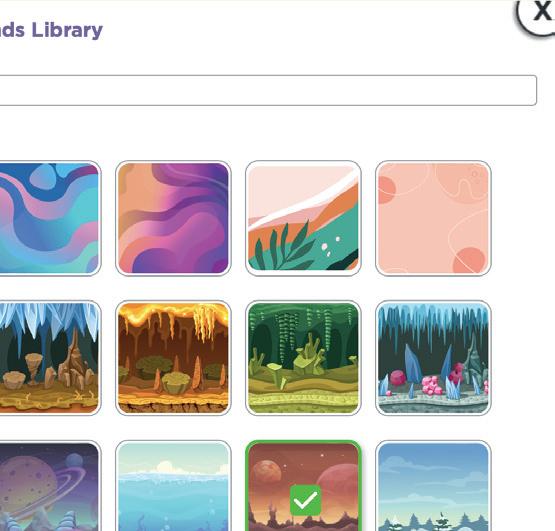
Task: Choose the ice crystal cave with brown rocks
Action: tap(50, 358)
